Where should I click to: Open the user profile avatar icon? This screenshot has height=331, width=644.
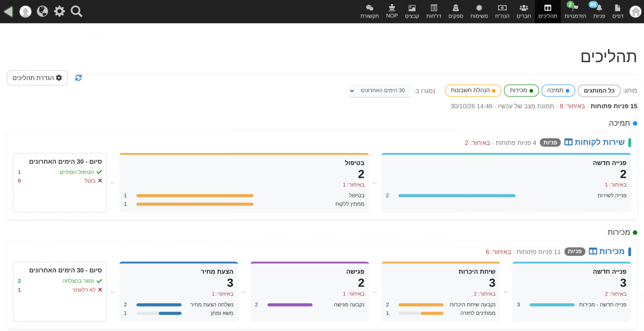pyautogui.click(x=25, y=12)
